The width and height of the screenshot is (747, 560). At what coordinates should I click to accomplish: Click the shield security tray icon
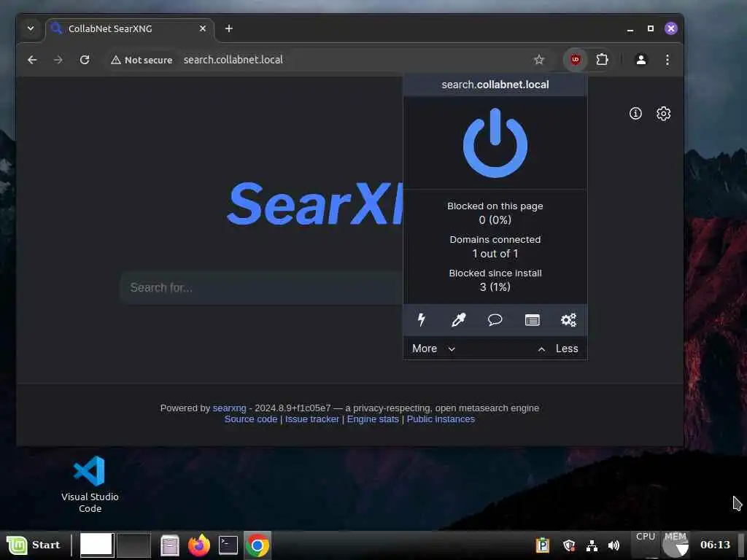pos(569,545)
